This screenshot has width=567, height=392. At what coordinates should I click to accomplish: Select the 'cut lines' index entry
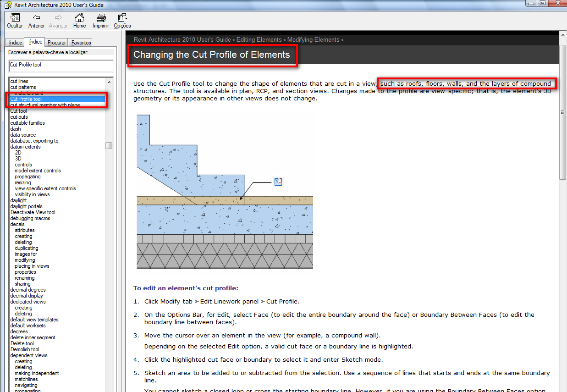(19, 81)
